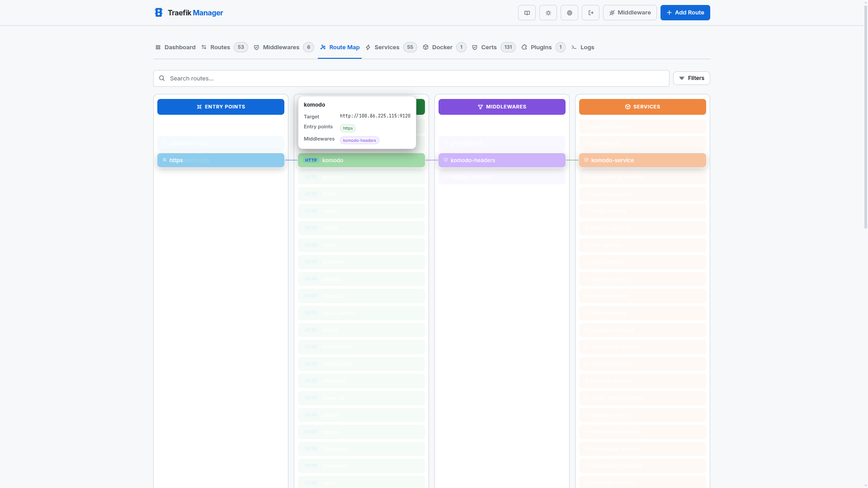This screenshot has width=868, height=488.
Task: Open the Routes tab showing 53 routes
Action: click(x=220, y=47)
